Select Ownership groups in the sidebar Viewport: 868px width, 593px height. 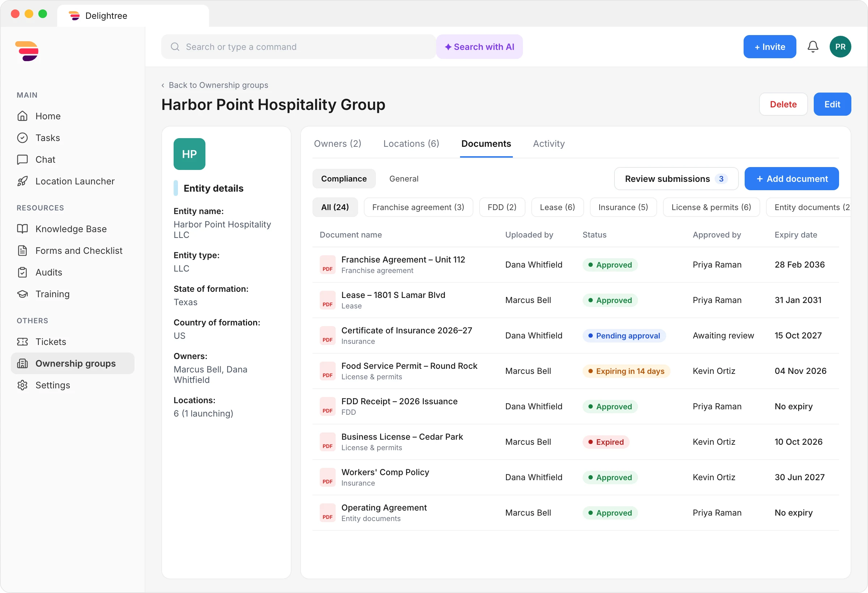pyautogui.click(x=73, y=363)
